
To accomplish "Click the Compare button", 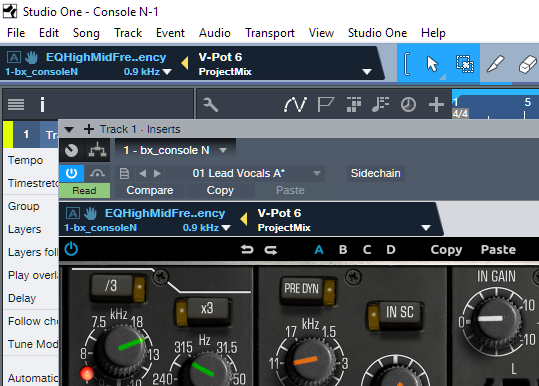I will click(150, 190).
